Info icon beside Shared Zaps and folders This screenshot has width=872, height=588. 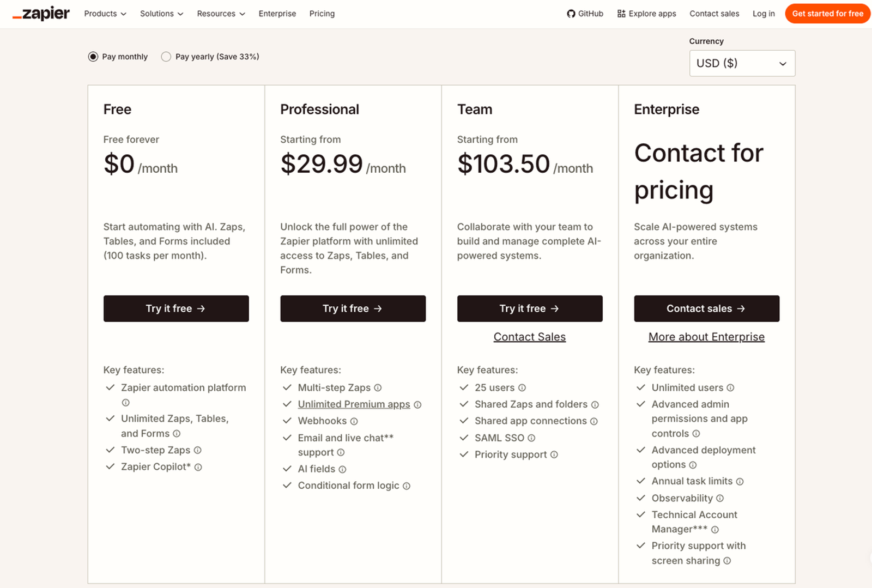pyautogui.click(x=595, y=405)
